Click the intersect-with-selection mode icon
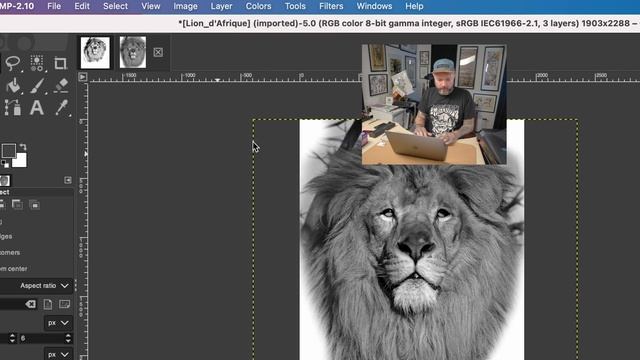 tap(35, 204)
